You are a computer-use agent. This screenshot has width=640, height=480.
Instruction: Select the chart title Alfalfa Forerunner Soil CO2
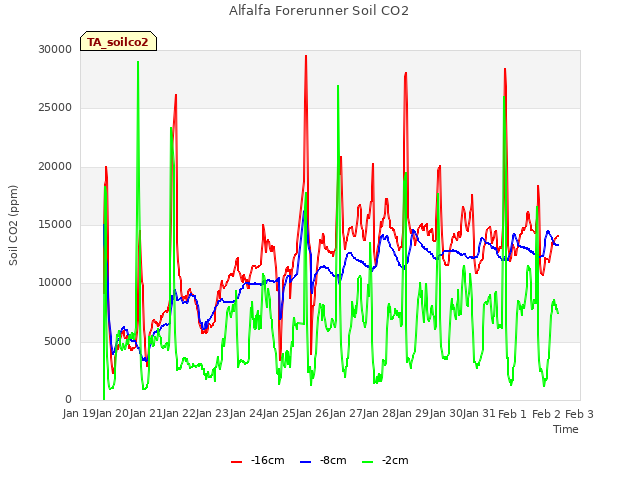[319, 11]
